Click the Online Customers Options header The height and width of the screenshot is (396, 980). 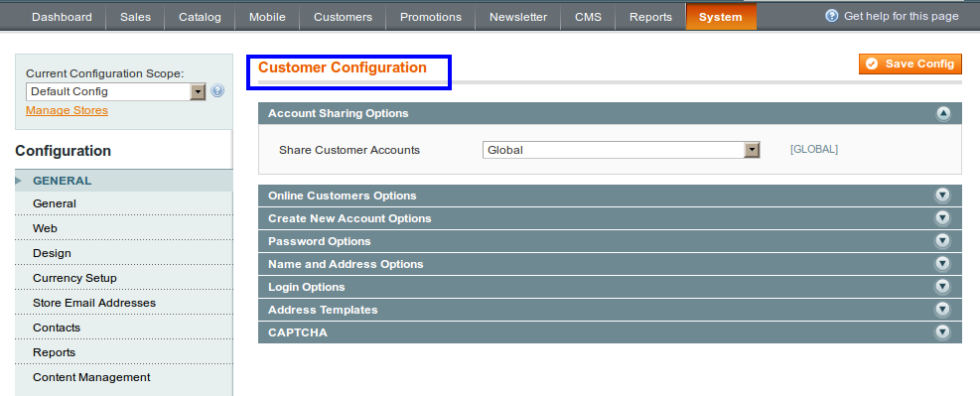(x=610, y=196)
